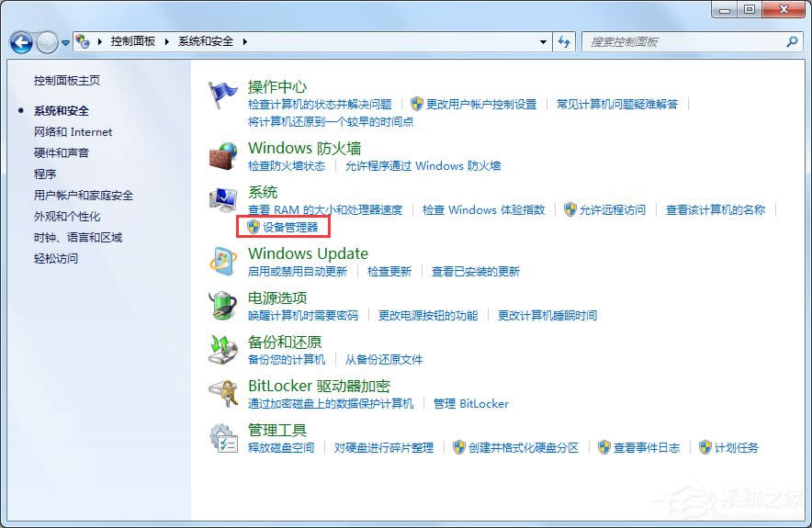Screen dimensions: 812x528
Task: Open the recent pages dropdown arrow
Action: [65, 43]
